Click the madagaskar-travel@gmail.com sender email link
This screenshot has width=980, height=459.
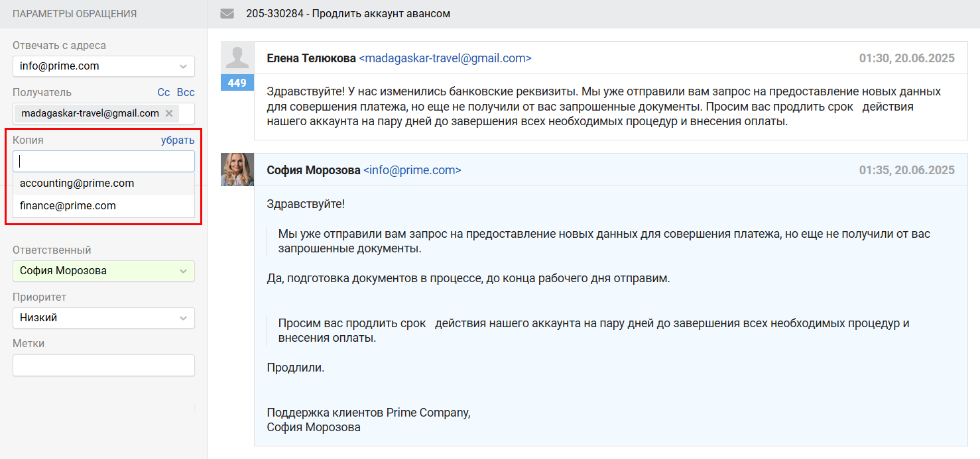(445, 58)
